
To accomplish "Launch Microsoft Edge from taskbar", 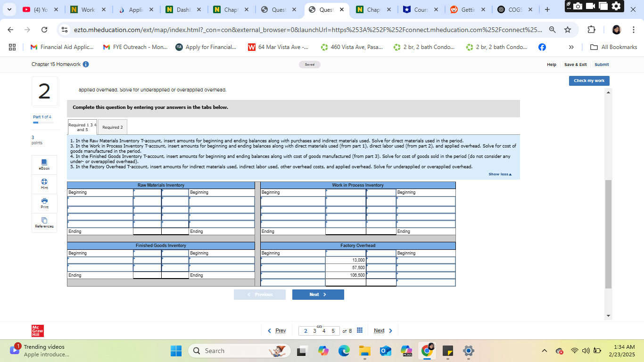I will point(344,351).
